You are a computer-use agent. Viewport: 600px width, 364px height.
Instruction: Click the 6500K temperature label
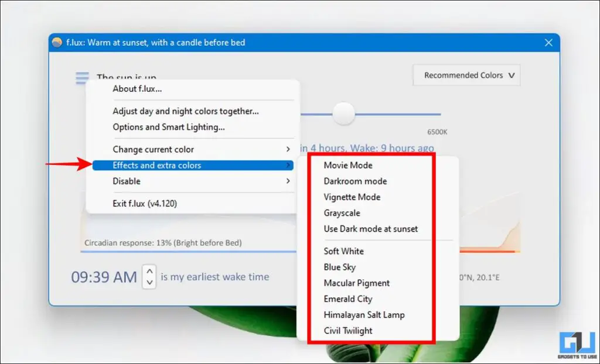click(437, 132)
